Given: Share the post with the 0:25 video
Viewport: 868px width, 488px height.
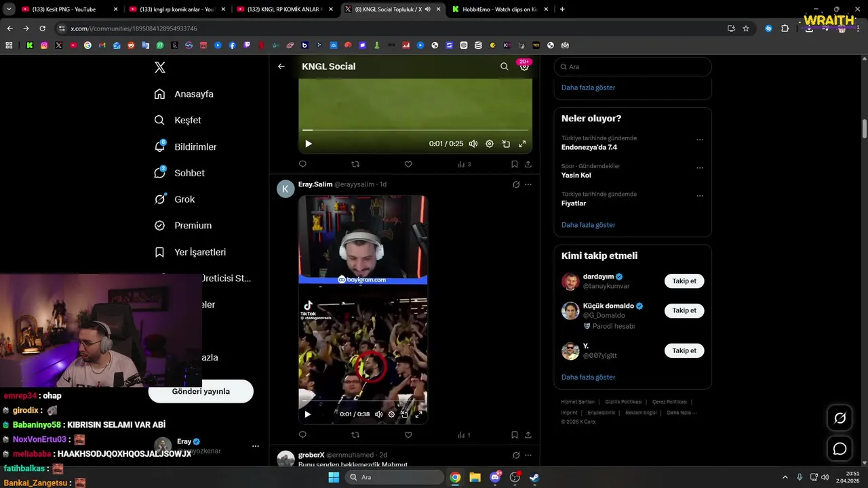Looking at the screenshot, I should [528, 164].
